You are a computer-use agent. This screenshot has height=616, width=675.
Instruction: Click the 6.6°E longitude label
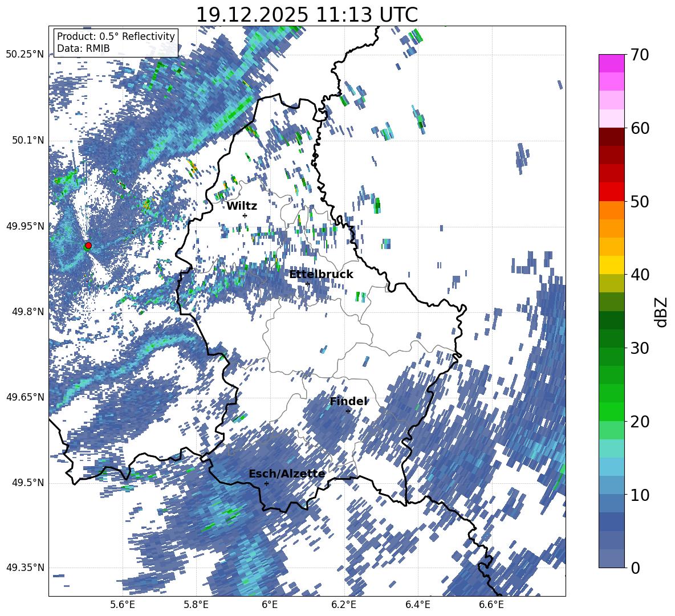491,605
